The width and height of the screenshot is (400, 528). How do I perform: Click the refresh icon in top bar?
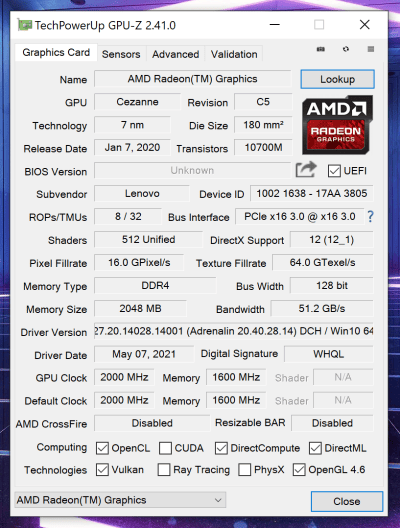346,50
